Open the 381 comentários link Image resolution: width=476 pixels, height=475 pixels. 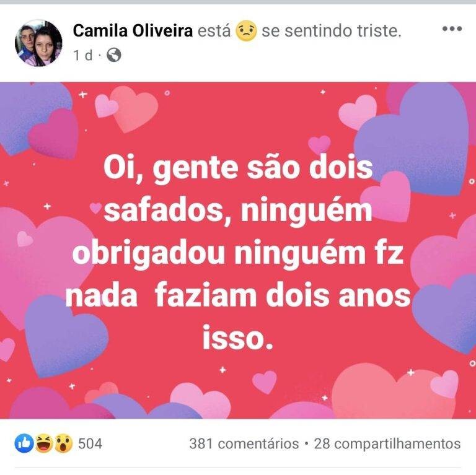(x=244, y=443)
